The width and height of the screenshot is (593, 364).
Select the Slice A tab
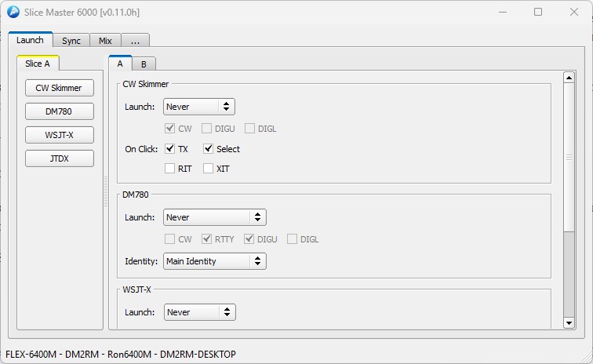click(38, 64)
